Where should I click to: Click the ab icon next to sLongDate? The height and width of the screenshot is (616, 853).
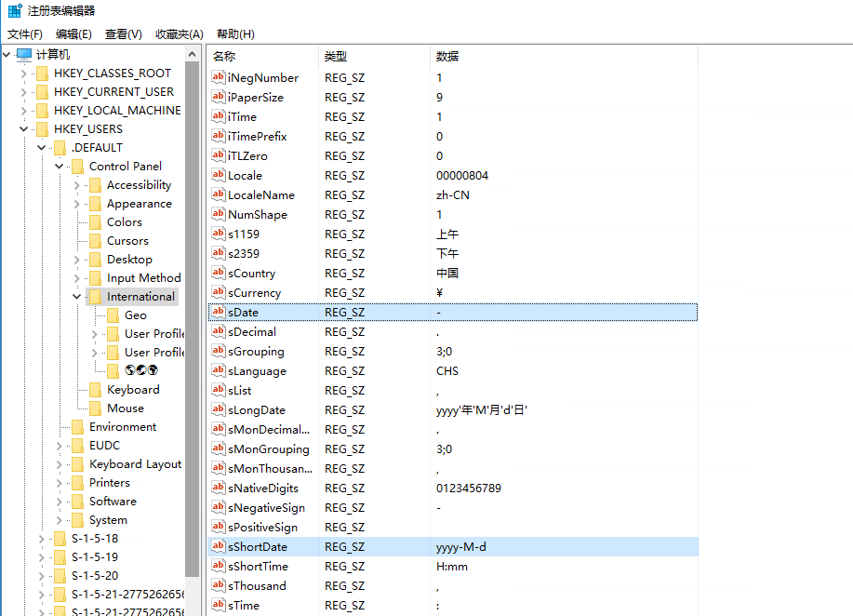(219, 410)
